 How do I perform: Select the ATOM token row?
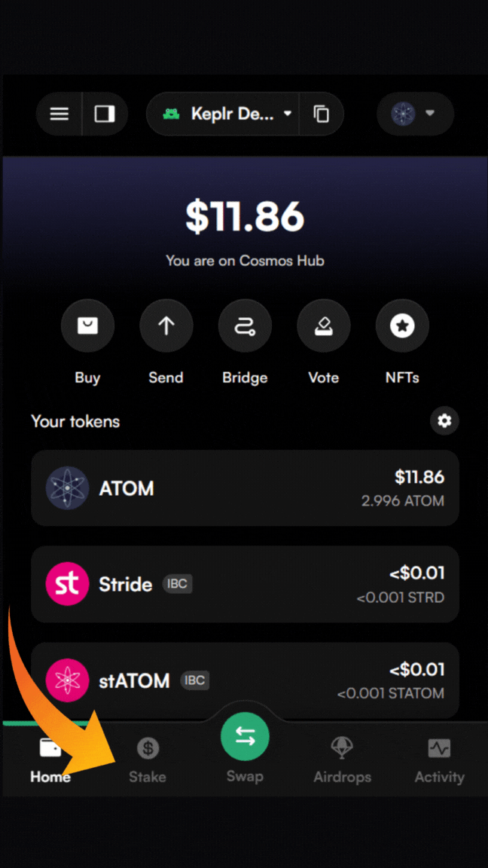coord(245,488)
